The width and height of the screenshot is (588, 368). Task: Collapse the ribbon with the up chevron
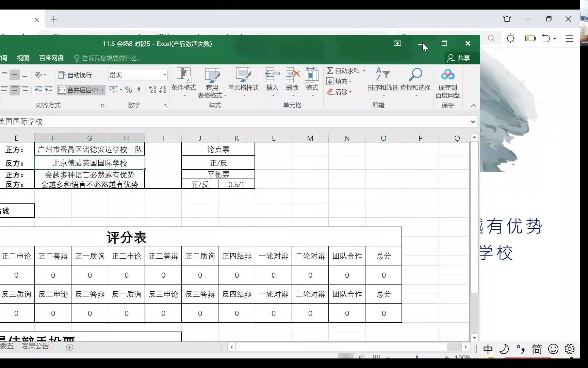[x=473, y=106]
